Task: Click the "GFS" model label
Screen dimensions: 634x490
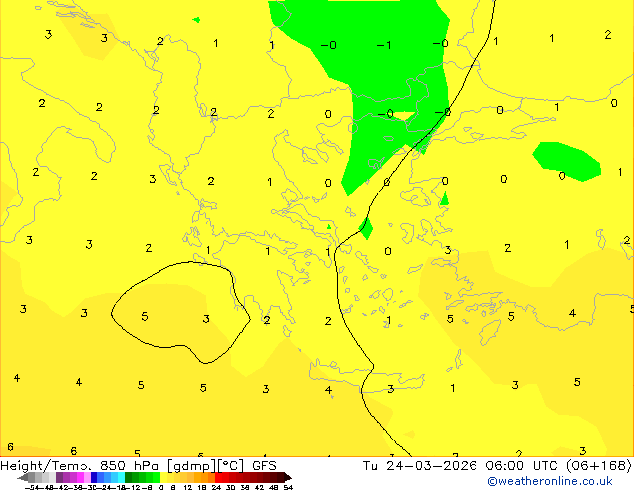Action: point(264,465)
